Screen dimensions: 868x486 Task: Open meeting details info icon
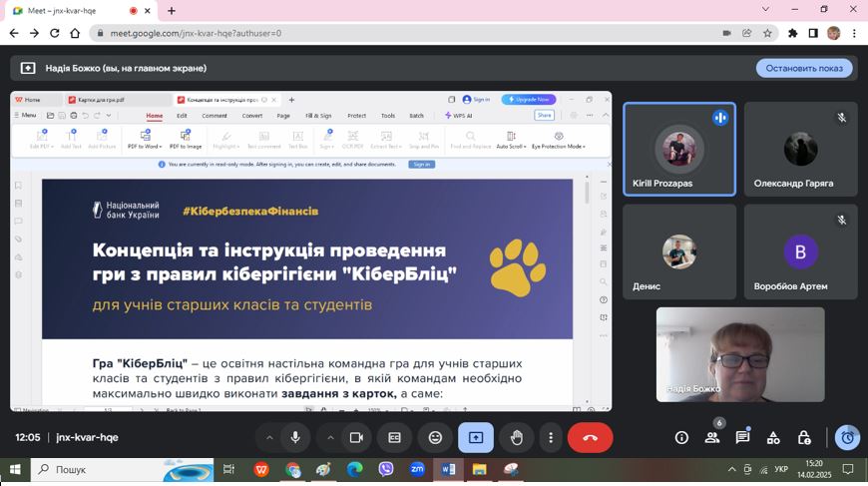681,437
